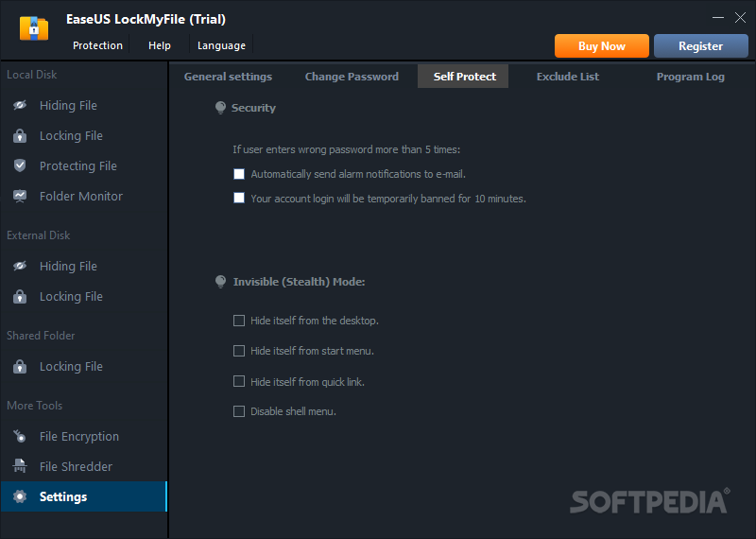Image resolution: width=756 pixels, height=539 pixels.
Task: Switch to the General settings tab
Action: point(228,77)
